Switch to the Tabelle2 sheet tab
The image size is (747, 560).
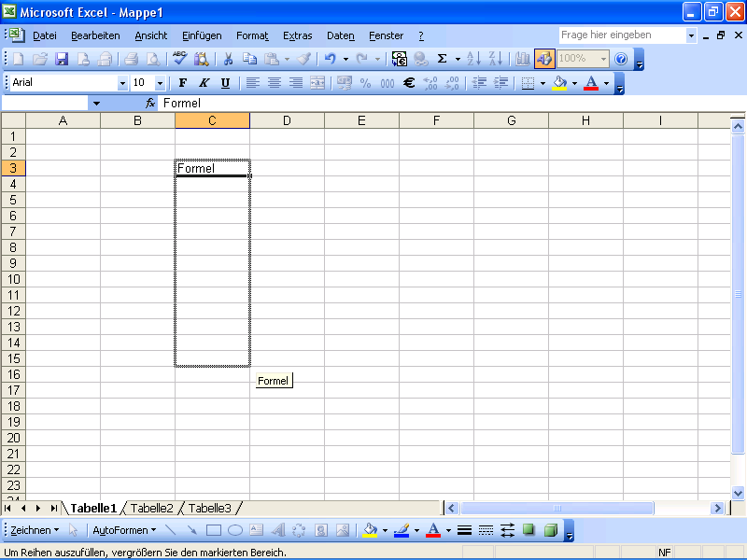coord(151,509)
